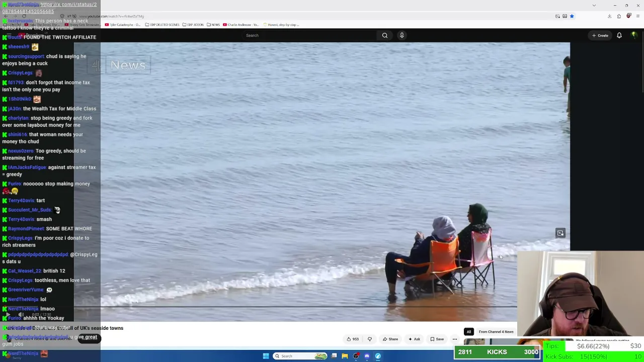Image resolution: width=644 pixels, height=362 pixels.
Task: Open browser downloads icon
Action: pos(609,16)
